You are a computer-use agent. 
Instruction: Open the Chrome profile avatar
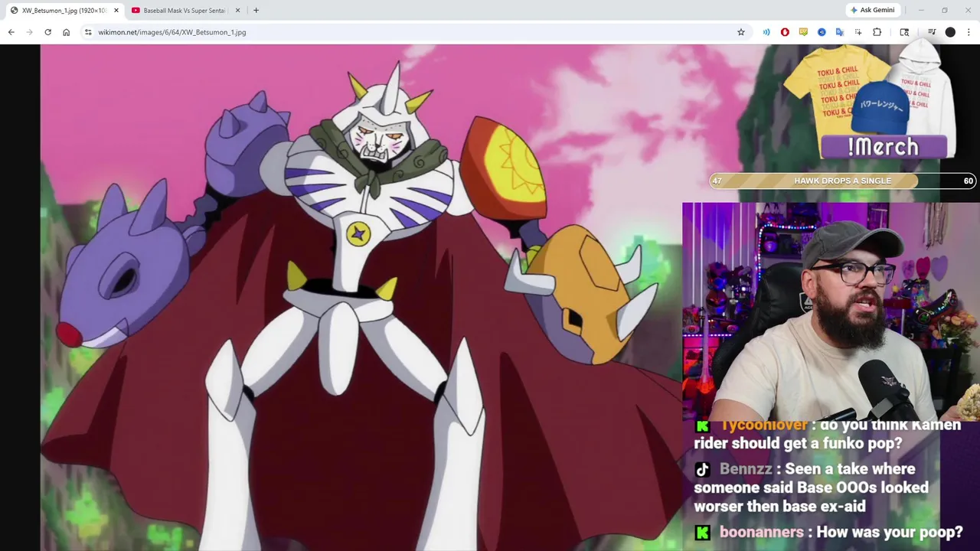[x=950, y=32]
